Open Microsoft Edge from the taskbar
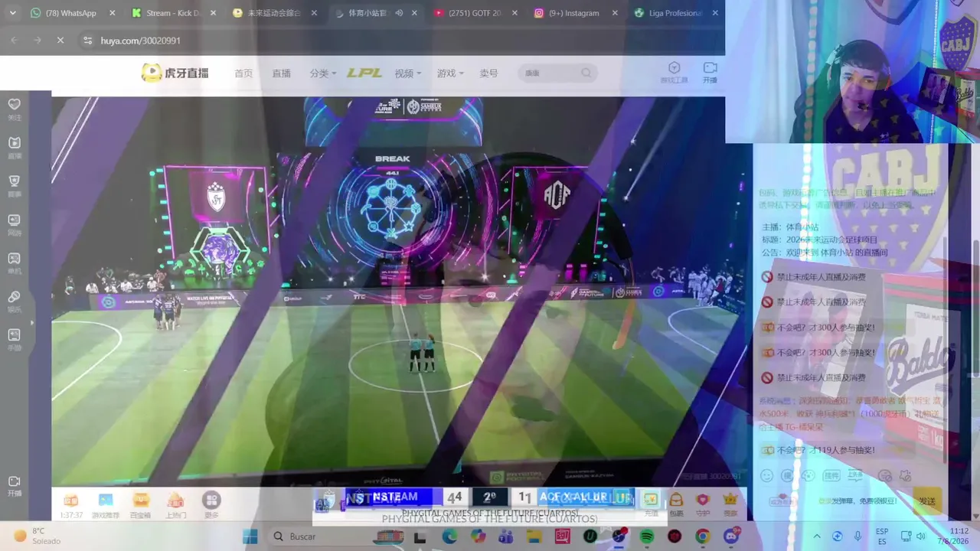This screenshot has width=980, height=551. 449,536
